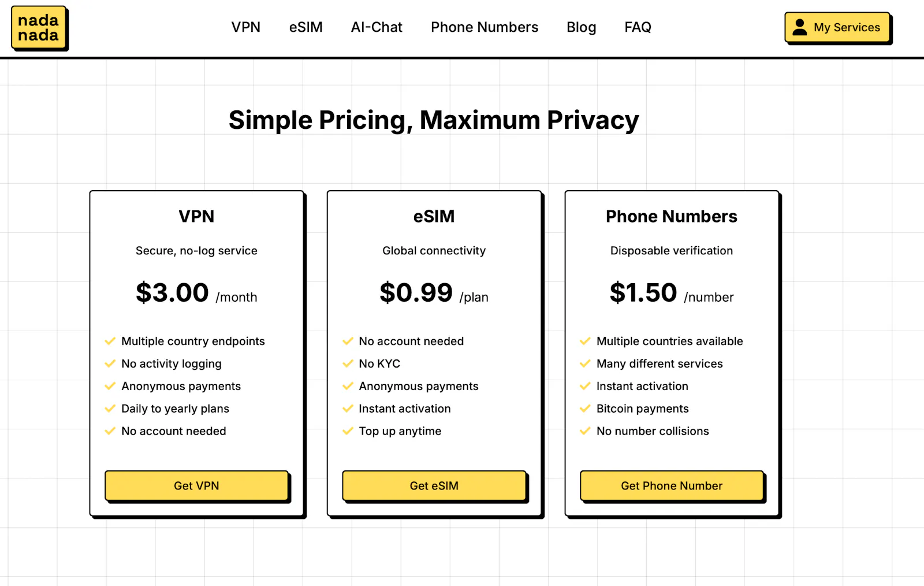Click the checkmark next to No number collisions
924x586 pixels.
pos(585,431)
